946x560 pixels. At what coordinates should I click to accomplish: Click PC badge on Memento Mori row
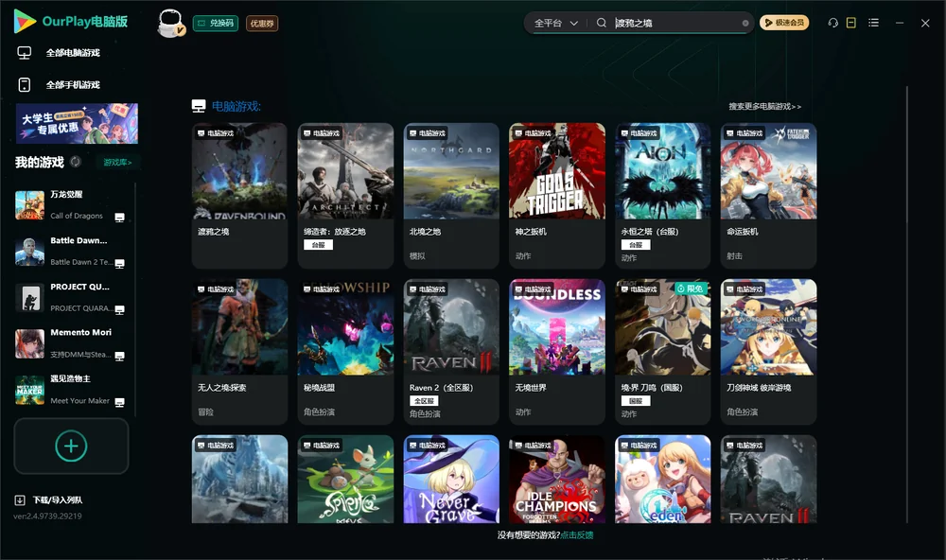tap(119, 356)
